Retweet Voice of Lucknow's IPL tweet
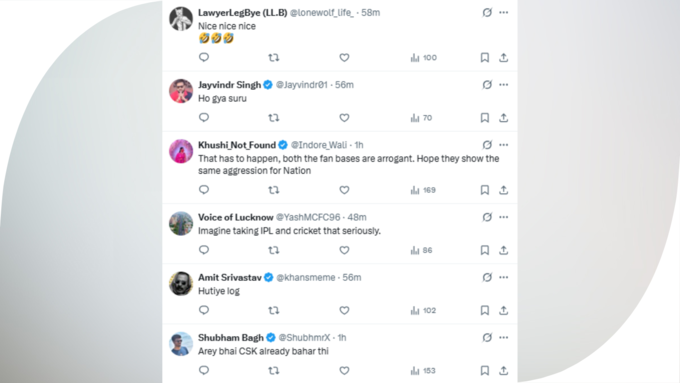 (x=273, y=250)
